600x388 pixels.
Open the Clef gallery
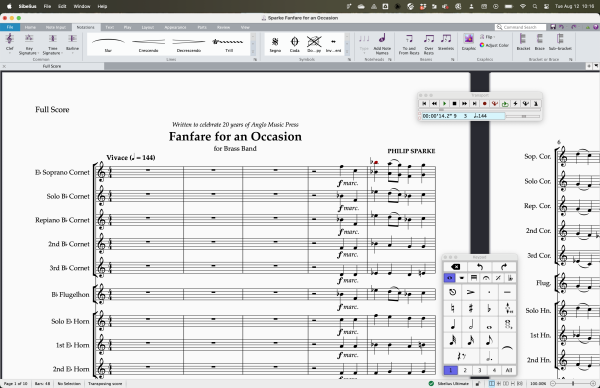pyautogui.click(x=10, y=43)
